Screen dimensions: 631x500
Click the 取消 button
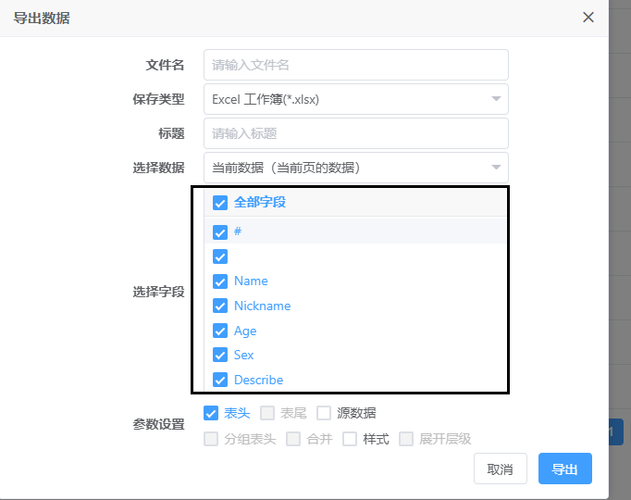pos(500,469)
